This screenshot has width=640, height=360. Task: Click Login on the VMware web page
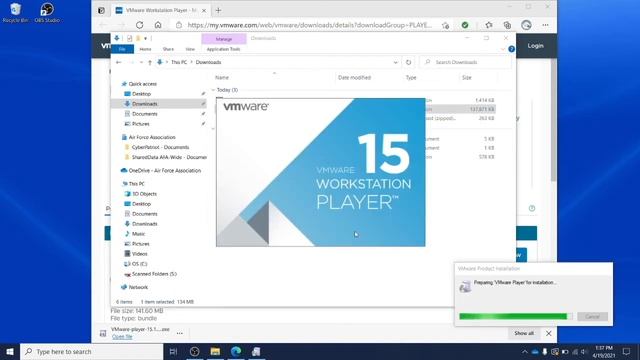tap(535, 46)
